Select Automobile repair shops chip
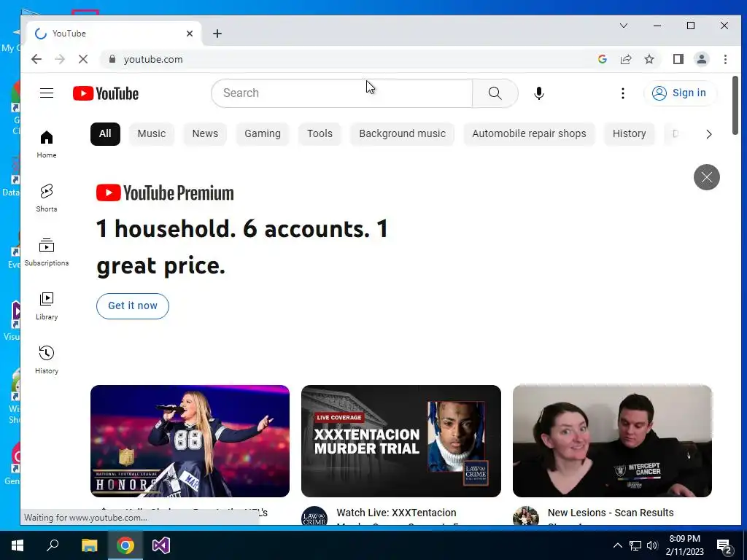 (529, 134)
